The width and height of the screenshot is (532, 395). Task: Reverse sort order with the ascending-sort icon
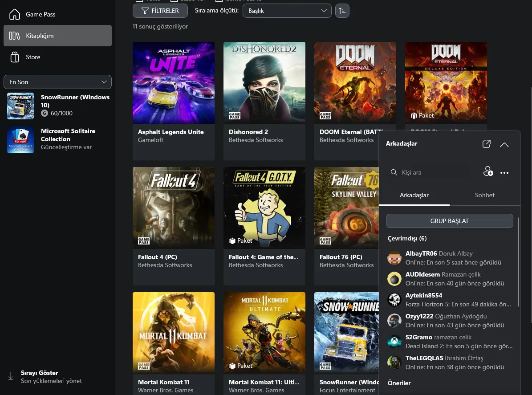(x=342, y=11)
